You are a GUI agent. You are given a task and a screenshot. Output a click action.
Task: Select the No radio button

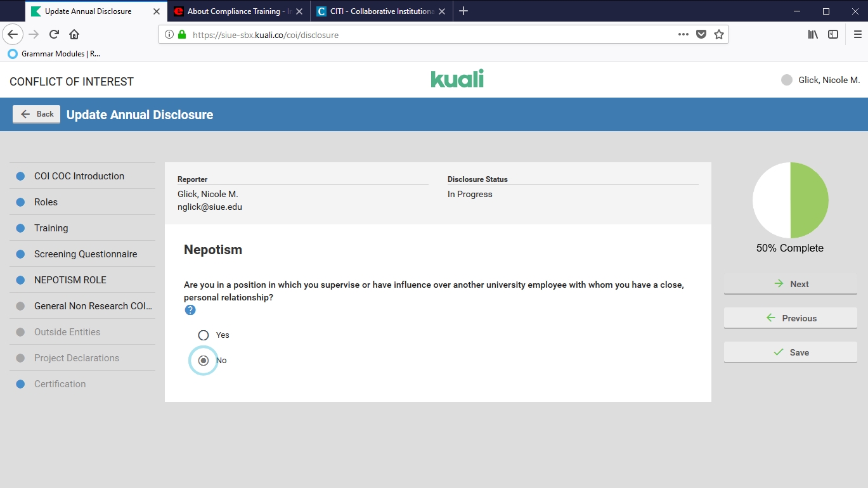pyautogui.click(x=204, y=361)
